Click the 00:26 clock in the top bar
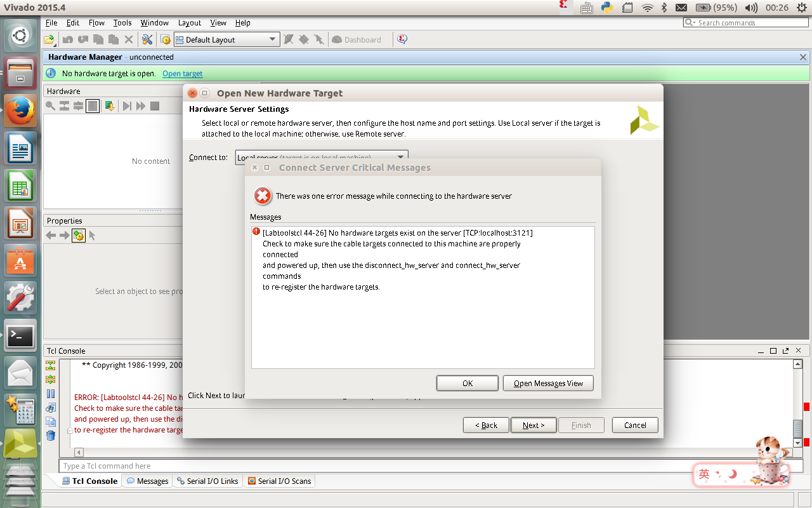The image size is (812, 508). (x=777, y=8)
